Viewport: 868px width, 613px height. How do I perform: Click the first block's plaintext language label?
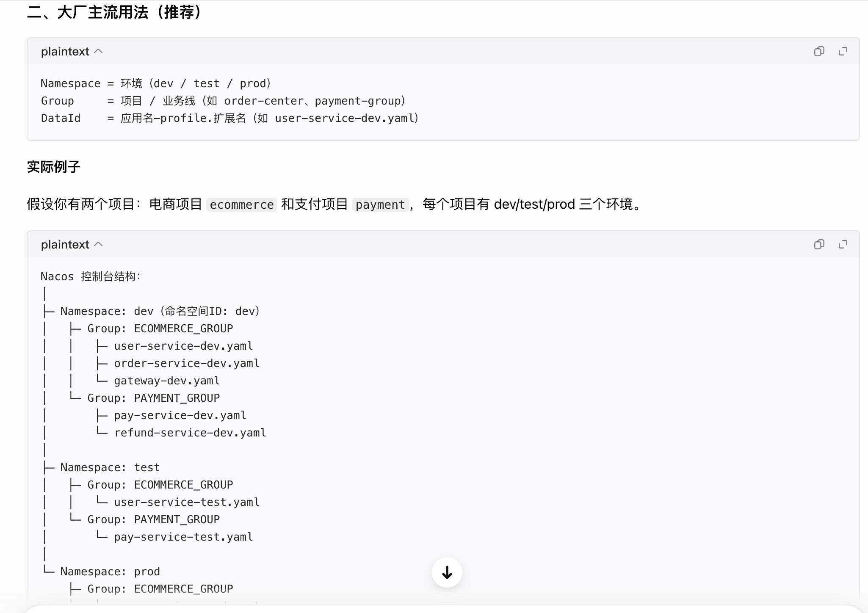(65, 51)
